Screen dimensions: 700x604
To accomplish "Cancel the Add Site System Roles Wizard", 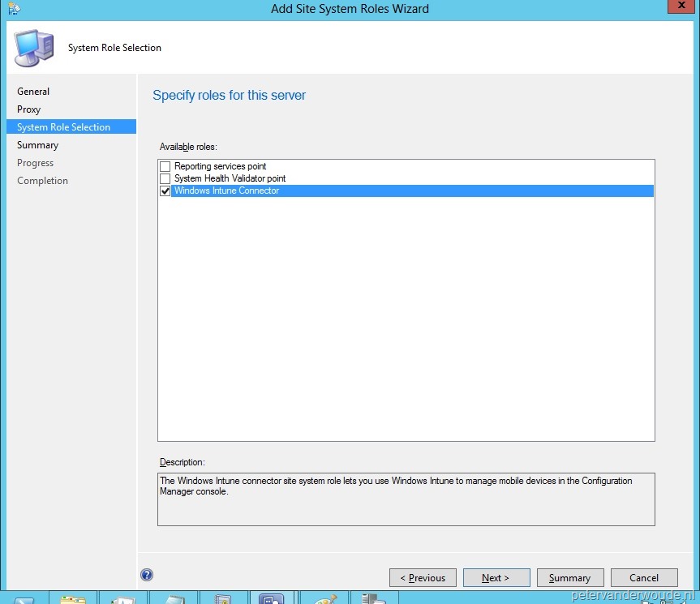I will click(x=644, y=577).
